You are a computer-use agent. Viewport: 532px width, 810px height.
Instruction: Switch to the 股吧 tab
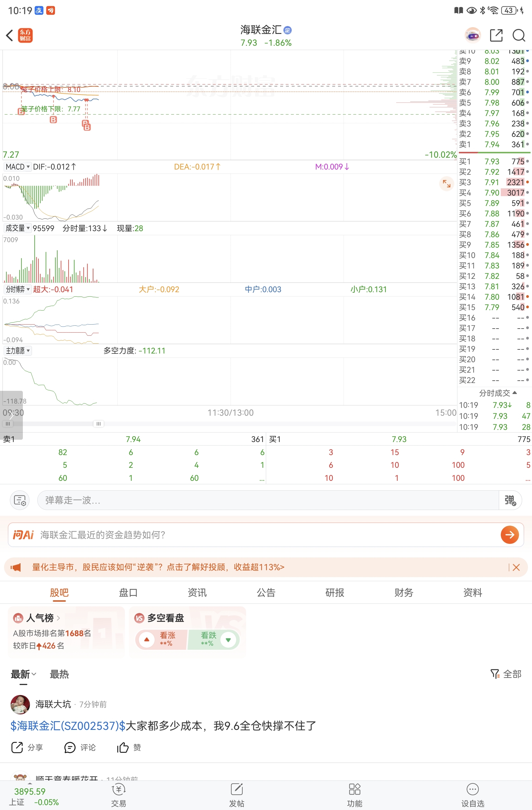pos(59,592)
